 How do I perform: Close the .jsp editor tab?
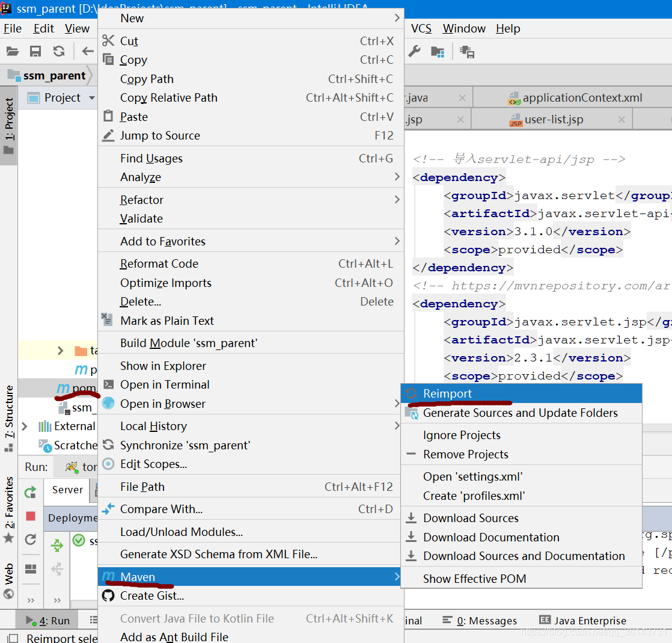(460, 120)
